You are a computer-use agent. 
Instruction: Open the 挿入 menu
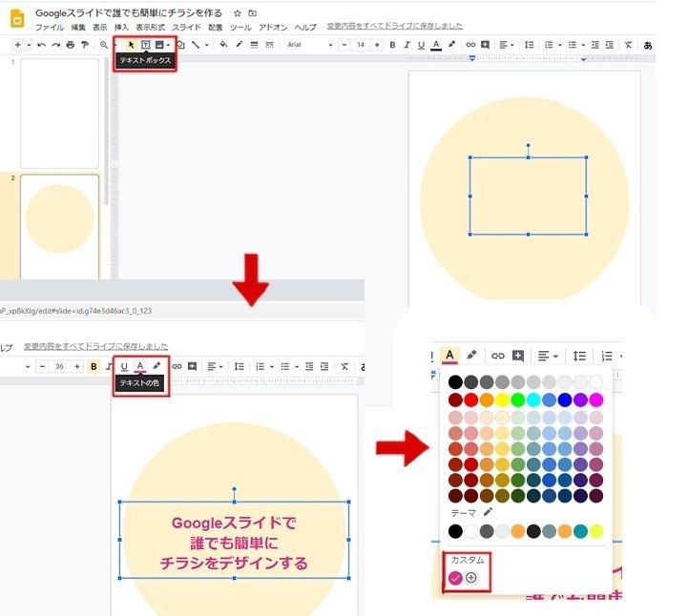pyautogui.click(x=121, y=28)
